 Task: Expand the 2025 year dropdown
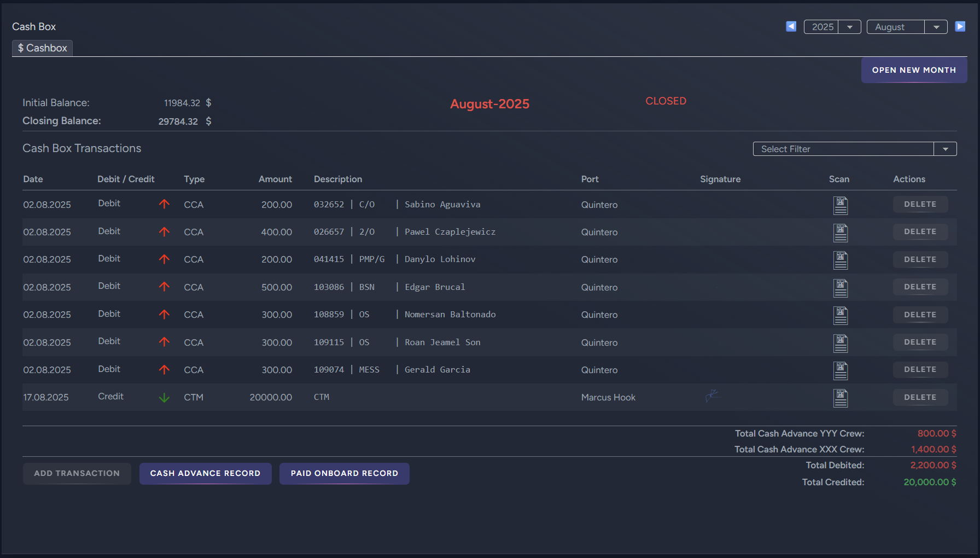pos(849,27)
